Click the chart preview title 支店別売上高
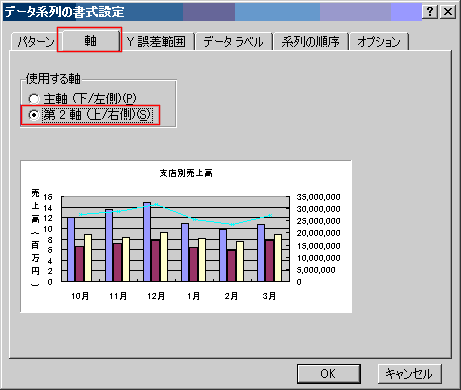The width and height of the screenshot is (461, 390). click(186, 173)
